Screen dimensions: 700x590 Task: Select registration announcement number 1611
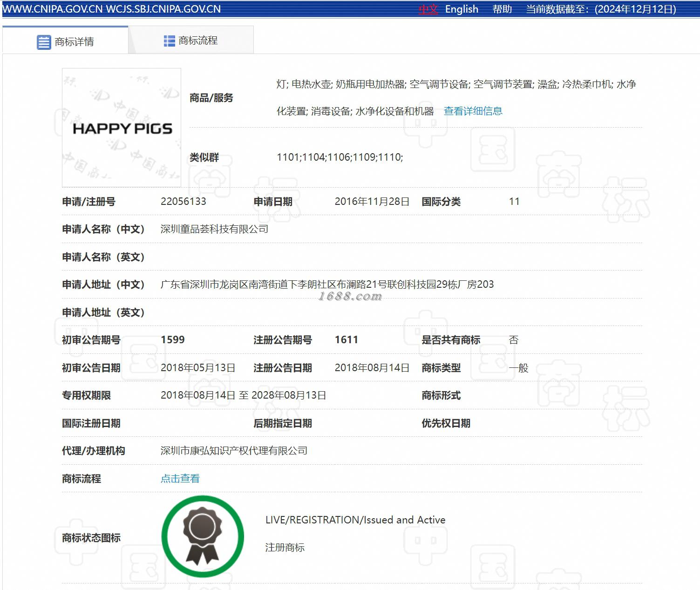[347, 339]
